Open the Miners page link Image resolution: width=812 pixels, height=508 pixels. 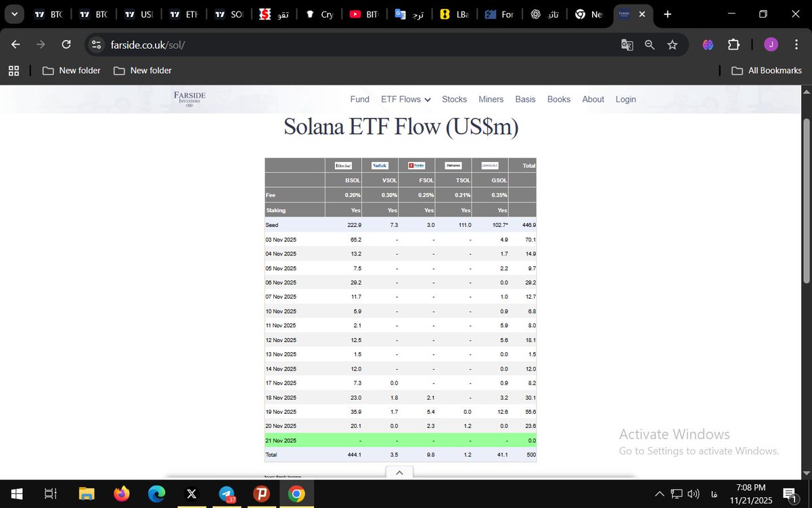point(491,99)
